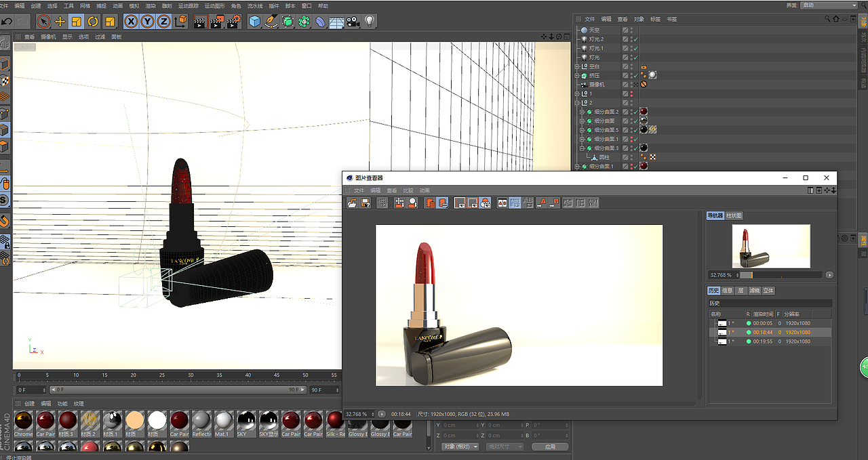
Task: Toggle the green checkmark on 灯光.2
Action: coord(635,39)
